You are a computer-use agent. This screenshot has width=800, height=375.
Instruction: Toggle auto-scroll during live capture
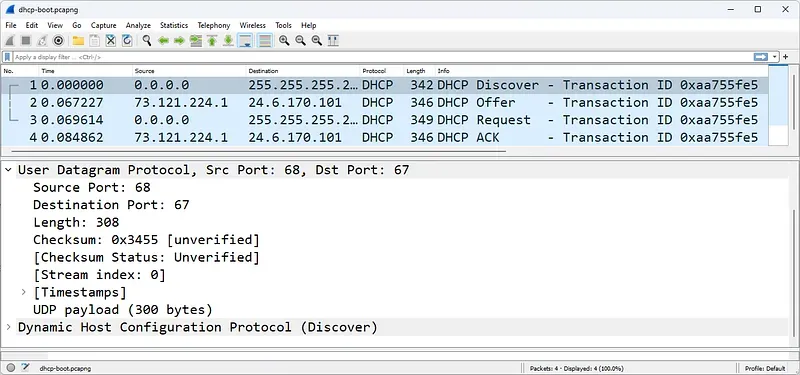[x=245, y=41]
